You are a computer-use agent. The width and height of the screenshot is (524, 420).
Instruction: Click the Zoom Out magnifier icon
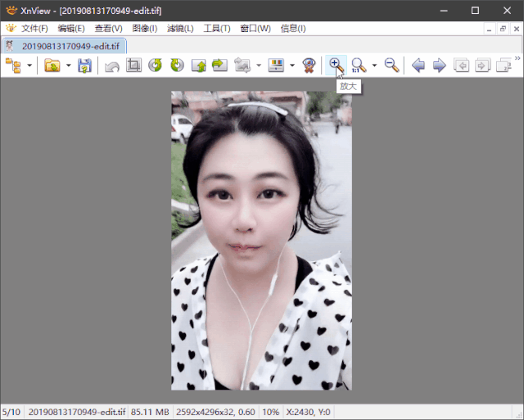pos(392,65)
